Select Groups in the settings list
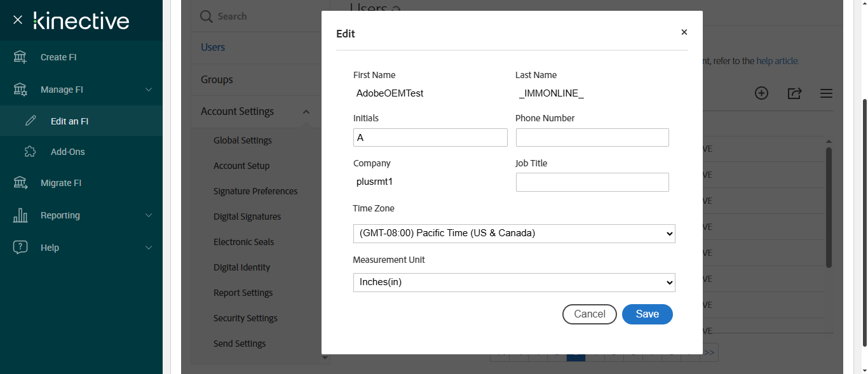This screenshot has width=868, height=374. pos(217,79)
